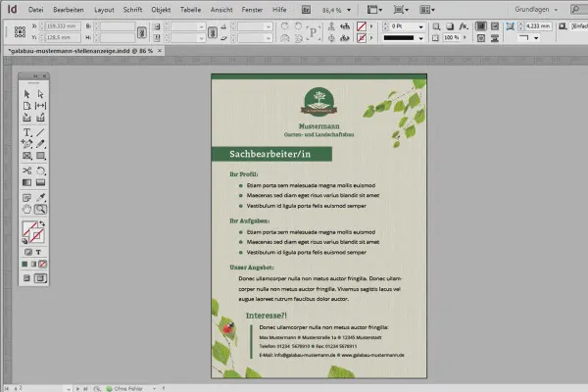This screenshot has width=588, height=392.
Task: Toggle formatting affects container
Action: point(28,252)
